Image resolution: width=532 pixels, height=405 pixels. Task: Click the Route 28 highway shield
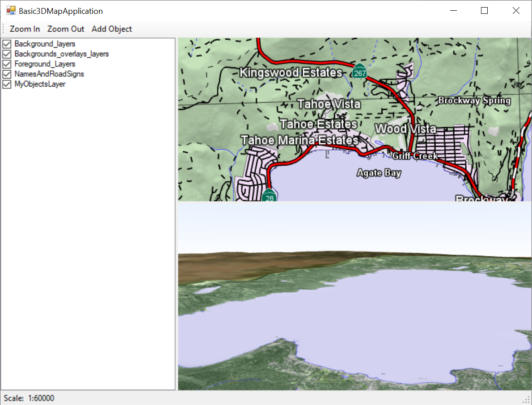(x=269, y=196)
